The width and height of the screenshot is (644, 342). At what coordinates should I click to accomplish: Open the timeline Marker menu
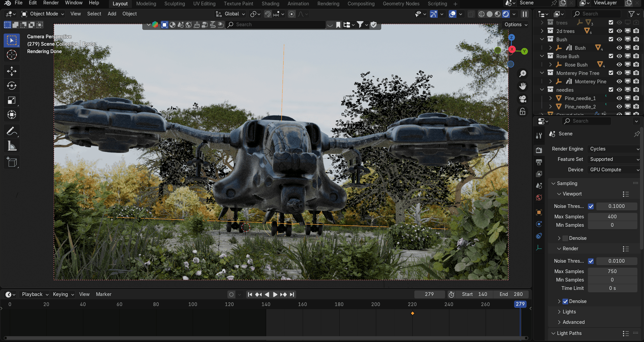tap(104, 294)
